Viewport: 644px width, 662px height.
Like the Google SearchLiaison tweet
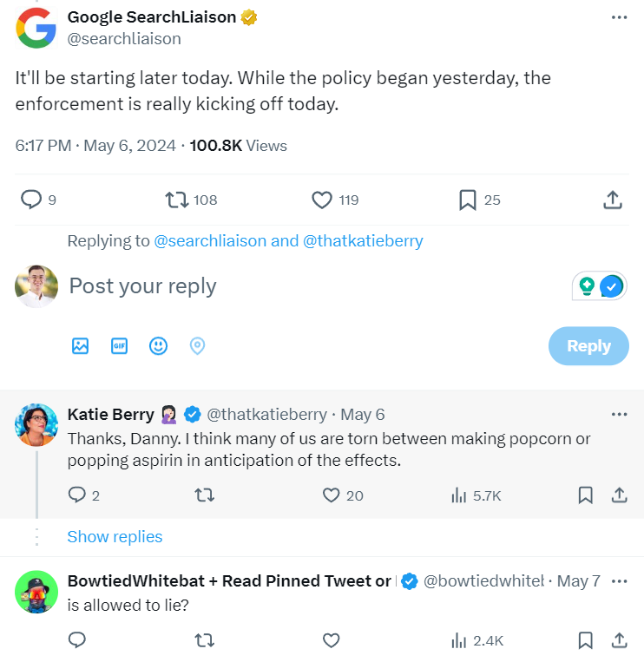(322, 200)
